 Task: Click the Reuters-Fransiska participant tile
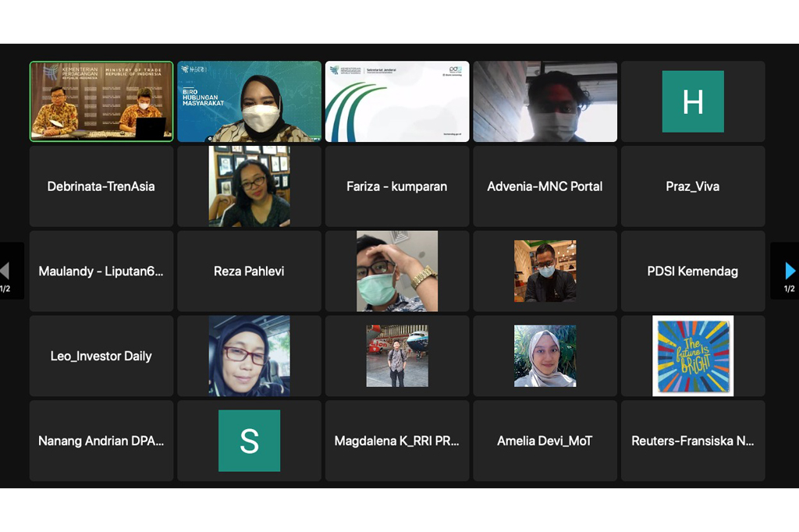[x=693, y=441]
